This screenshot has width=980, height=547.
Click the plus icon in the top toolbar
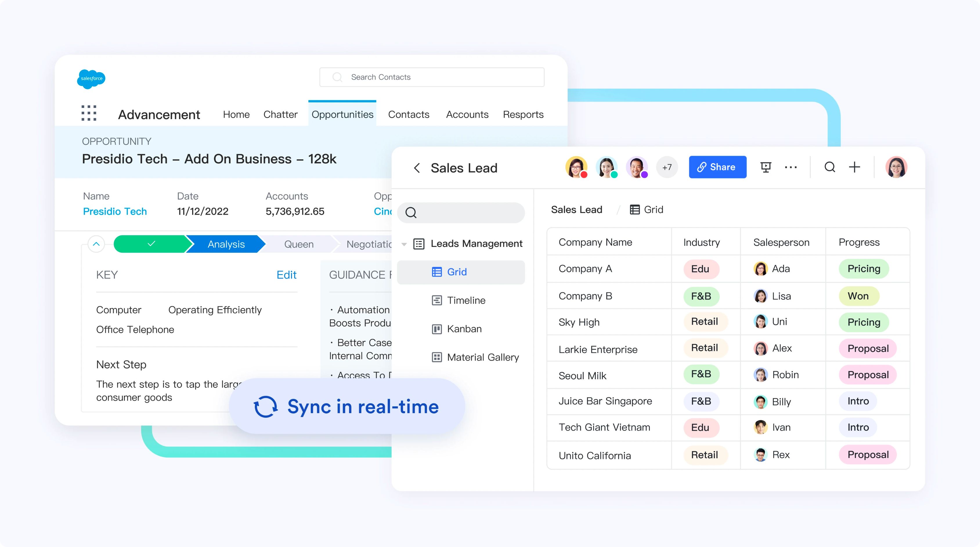[x=854, y=167]
